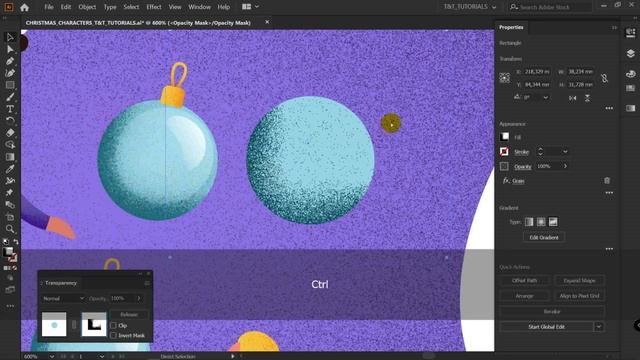
Task: Flip the object horizontally
Action: [x=573, y=98]
